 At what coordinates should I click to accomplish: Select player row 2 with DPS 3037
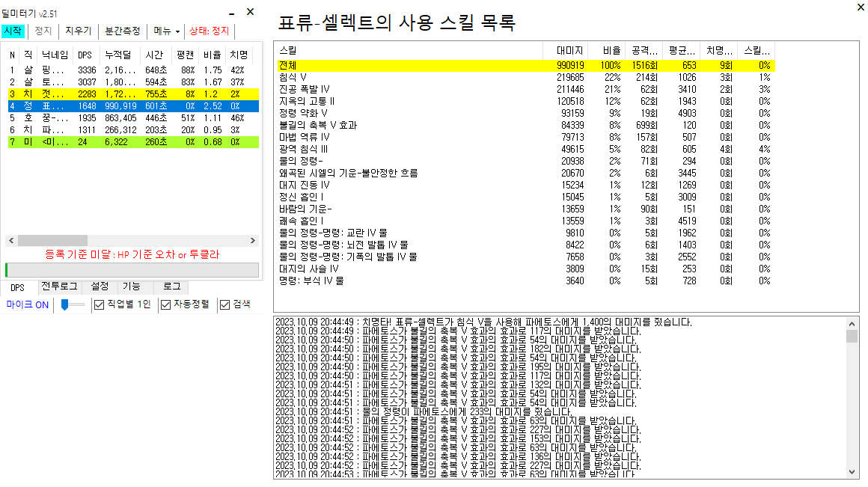click(x=133, y=82)
